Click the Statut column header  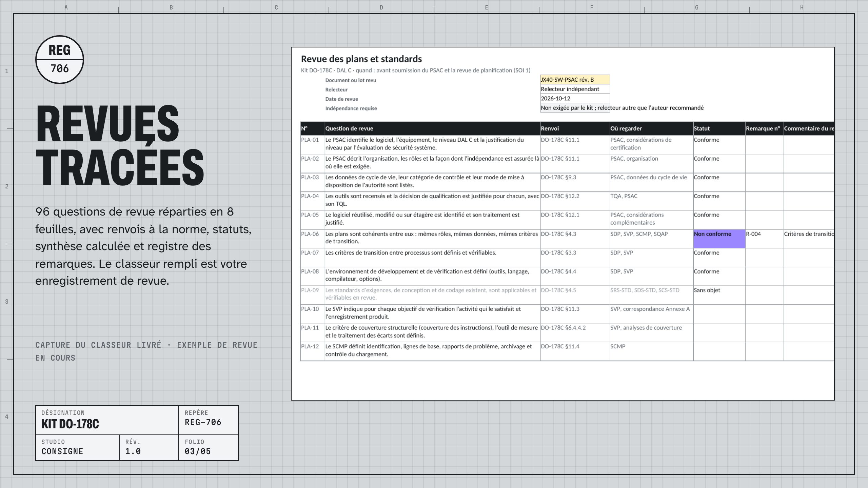(719, 128)
